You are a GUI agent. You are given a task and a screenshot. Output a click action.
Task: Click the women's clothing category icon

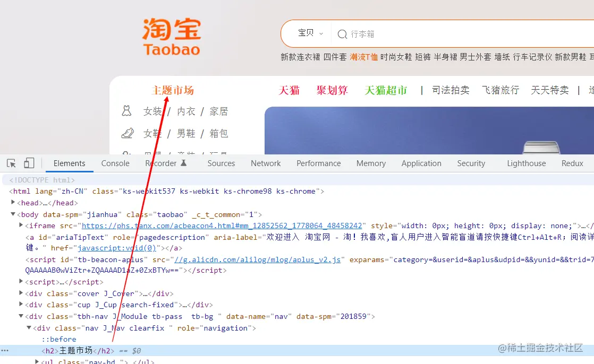click(x=126, y=111)
